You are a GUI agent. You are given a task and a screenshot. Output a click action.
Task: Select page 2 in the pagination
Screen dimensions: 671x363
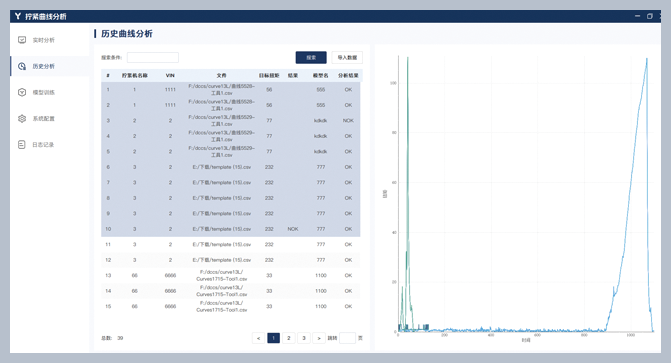pyautogui.click(x=289, y=338)
